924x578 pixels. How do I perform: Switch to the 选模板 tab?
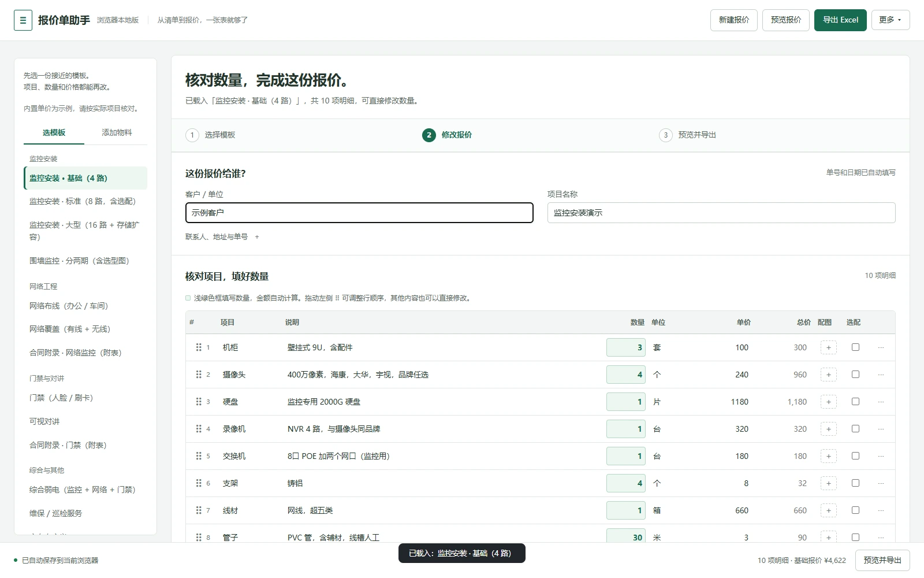tap(54, 132)
